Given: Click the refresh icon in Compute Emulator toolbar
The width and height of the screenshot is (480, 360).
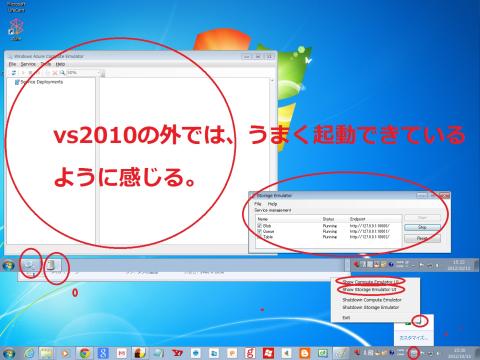Looking at the screenshot, I should click(14, 72).
